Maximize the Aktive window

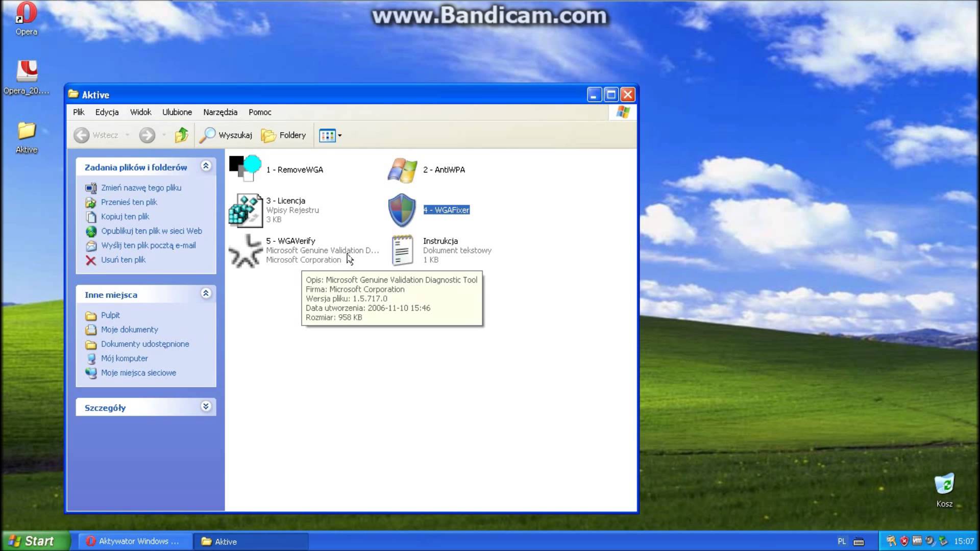click(x=611, y=95)
